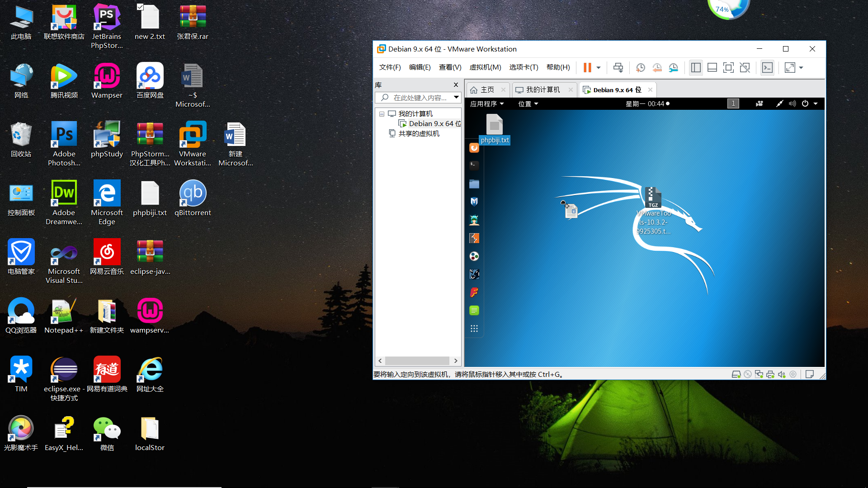
Task: Launch Maltego from the guest dock
Action: pos(474,256)
